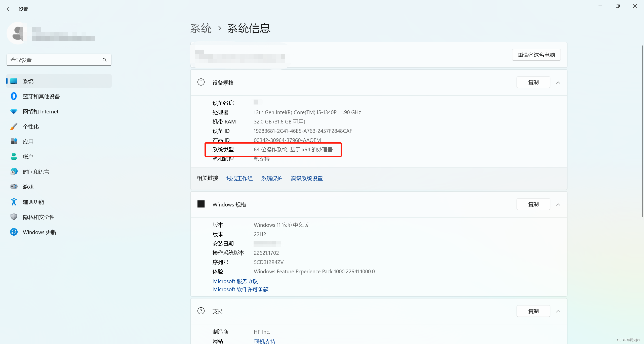This screenshot has height=344, width=644.
Task: Open the Microsoft 服务协议 link
Action: pyautogui.click(x=235, y=281)
